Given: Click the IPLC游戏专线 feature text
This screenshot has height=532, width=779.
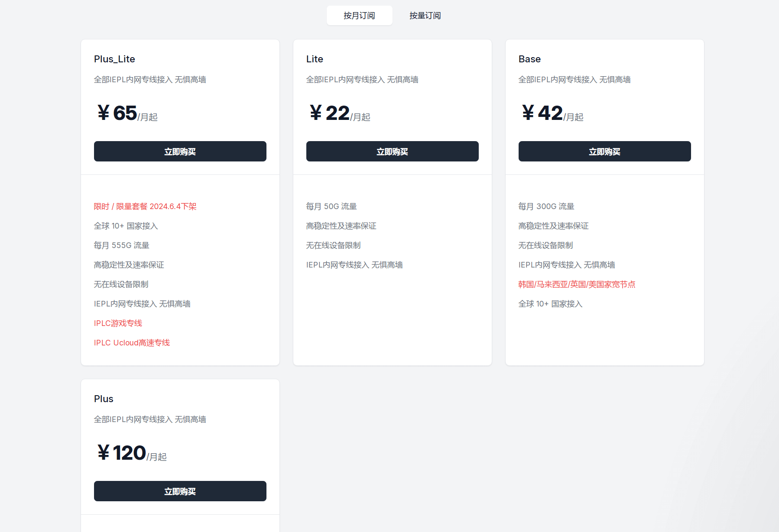Looking at the screenshot, I should (118, 323).
